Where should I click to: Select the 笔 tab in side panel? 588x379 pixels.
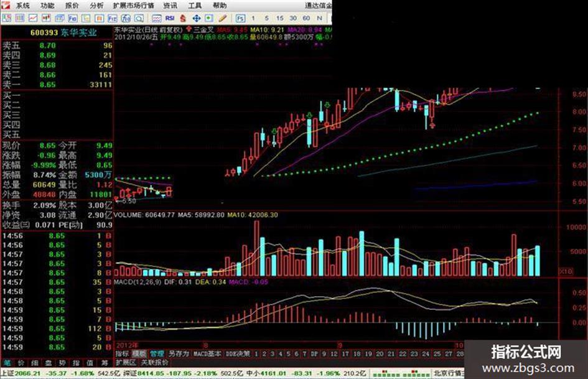click(7, 363)
